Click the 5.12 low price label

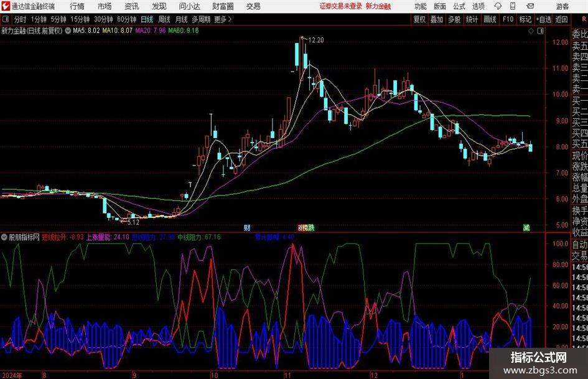(x=133, y=222)
